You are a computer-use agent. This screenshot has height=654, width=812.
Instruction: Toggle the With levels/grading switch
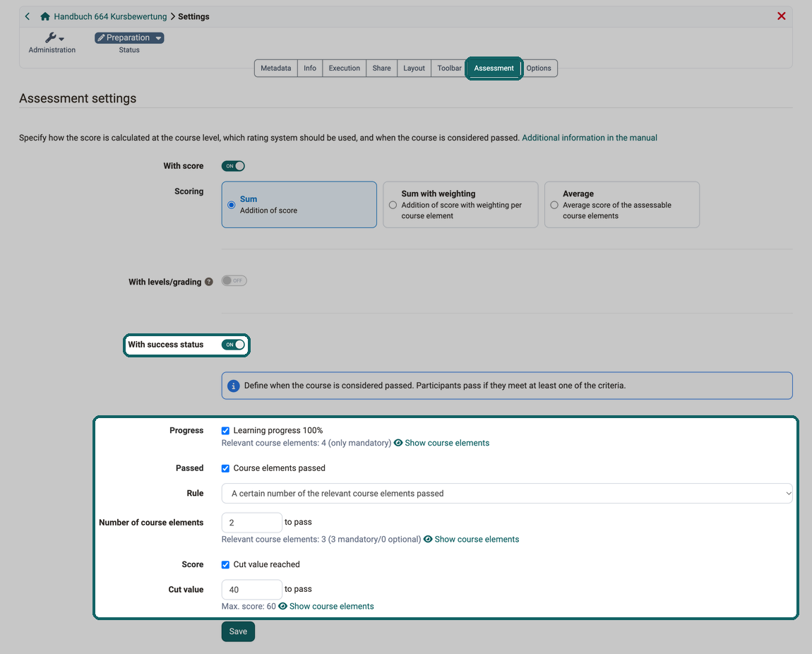pos(234,280)
